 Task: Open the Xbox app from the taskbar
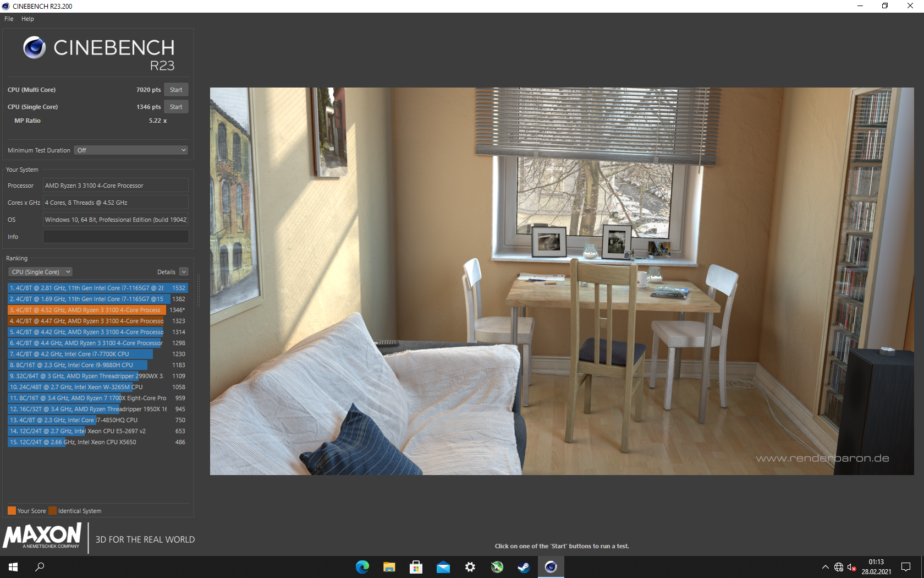point(497,567)
